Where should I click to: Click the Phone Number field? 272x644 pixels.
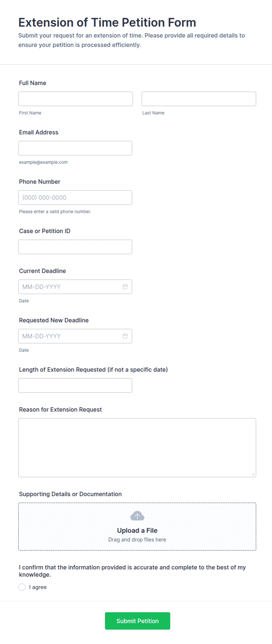coord(75,198)
